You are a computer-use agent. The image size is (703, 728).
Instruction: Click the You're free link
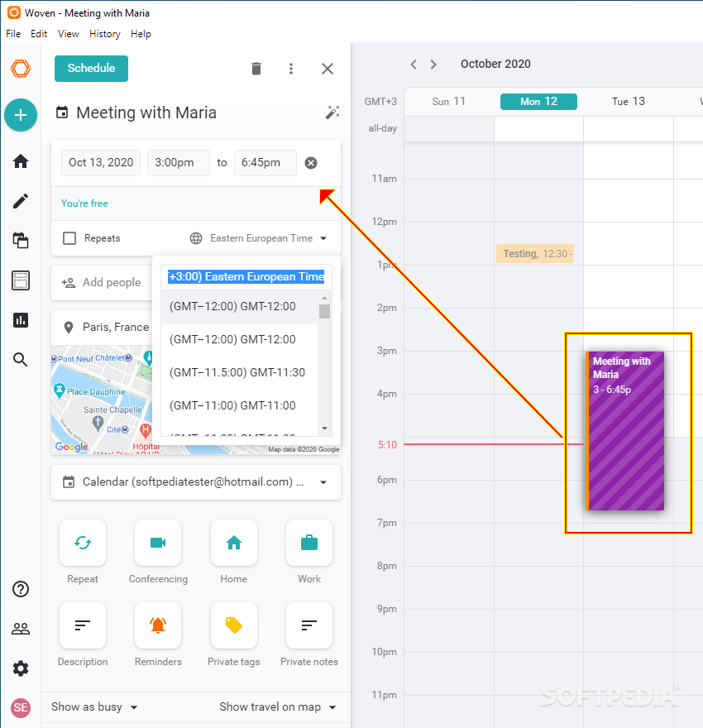[84, 204]
